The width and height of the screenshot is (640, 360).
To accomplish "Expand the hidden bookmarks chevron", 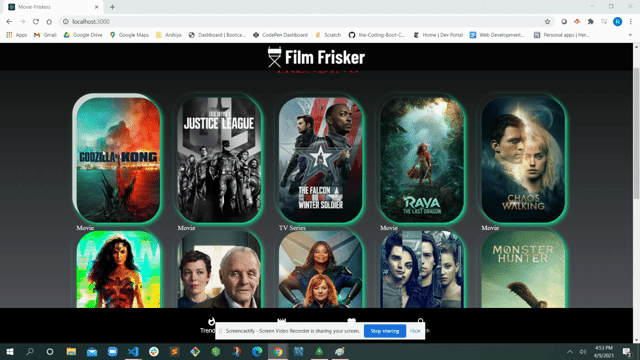I will click(630, 35).
